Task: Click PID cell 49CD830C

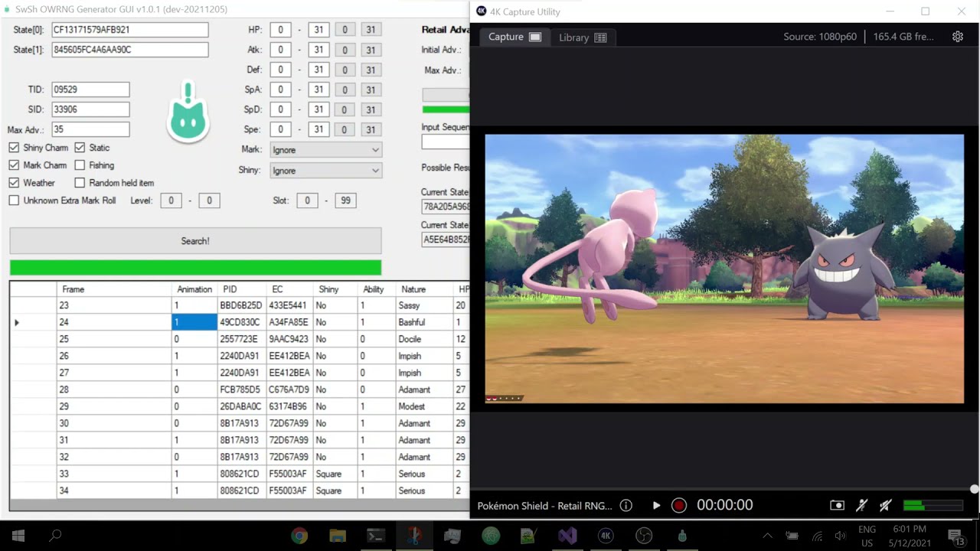Action: 240,322
